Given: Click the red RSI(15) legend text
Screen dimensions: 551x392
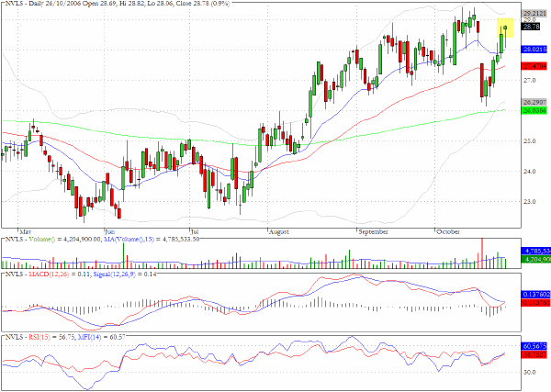Looking at the screenshot, I should coord(39,337).
